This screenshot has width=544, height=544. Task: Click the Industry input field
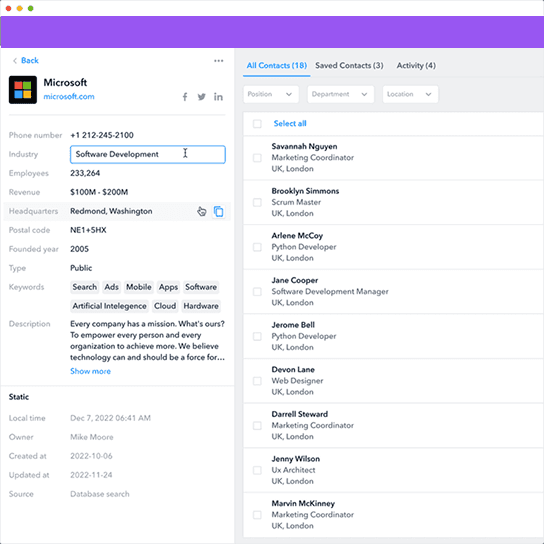click(x=148, y=154)
